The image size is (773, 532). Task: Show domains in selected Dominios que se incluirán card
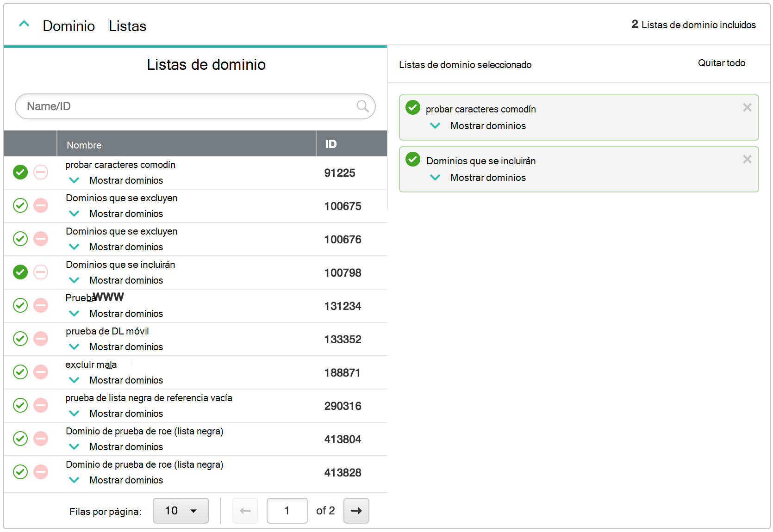tap(478, 178)
